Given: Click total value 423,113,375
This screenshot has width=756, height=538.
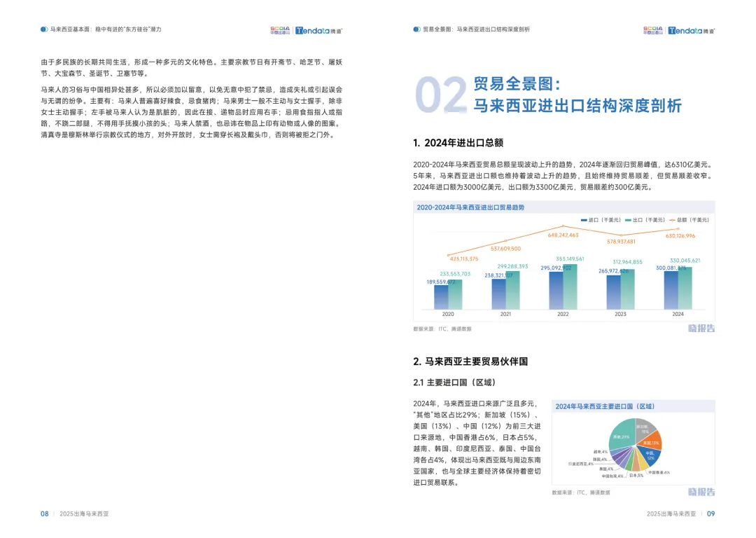Looking at the screenshot, I should coord(464,259).
